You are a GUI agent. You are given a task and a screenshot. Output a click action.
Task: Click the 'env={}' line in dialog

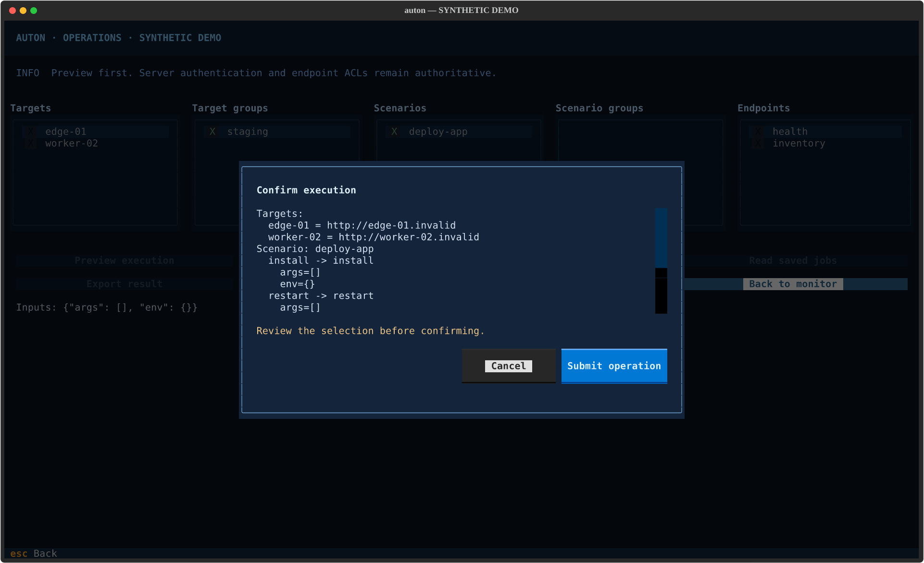coord(298,284)
